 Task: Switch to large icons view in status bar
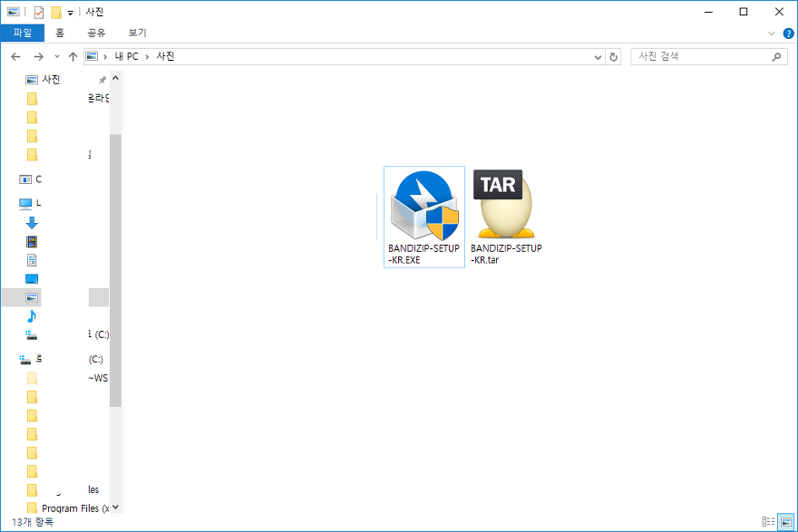785,521
